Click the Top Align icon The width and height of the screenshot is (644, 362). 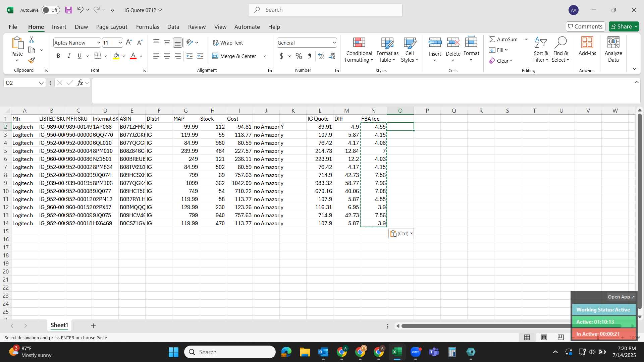click(x=156, y=42)
